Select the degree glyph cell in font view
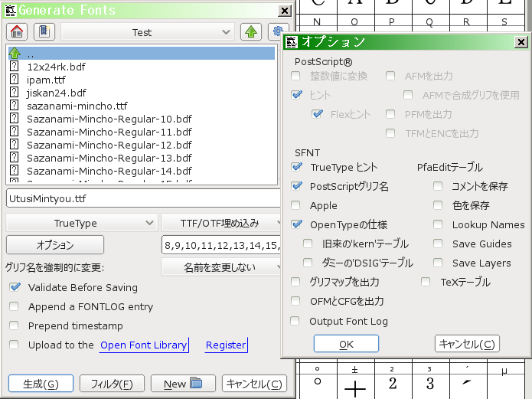 pos(318,386)
